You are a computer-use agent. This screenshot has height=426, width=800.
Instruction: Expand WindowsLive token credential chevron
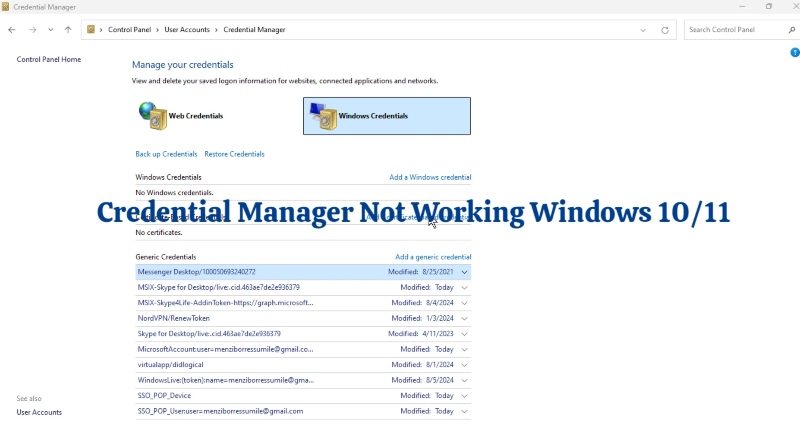click(x=464, y=380)
